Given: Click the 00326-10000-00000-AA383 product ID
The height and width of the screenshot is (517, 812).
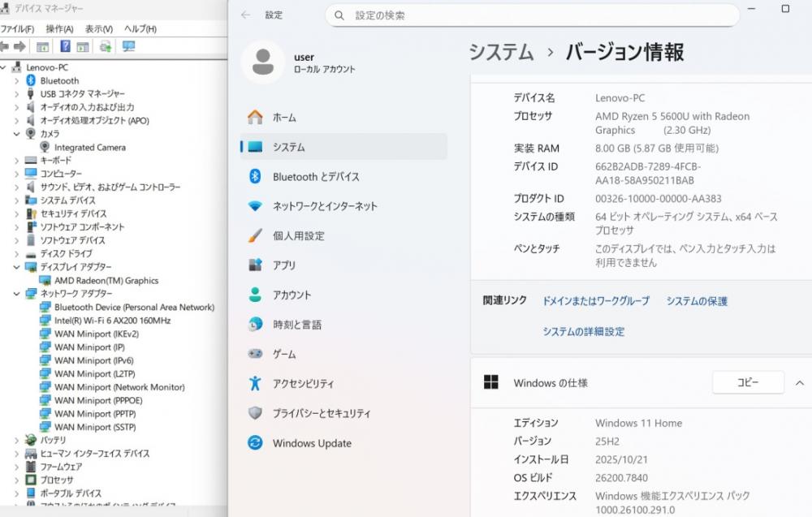Looking at the screenshot, I should coord(659,199).
